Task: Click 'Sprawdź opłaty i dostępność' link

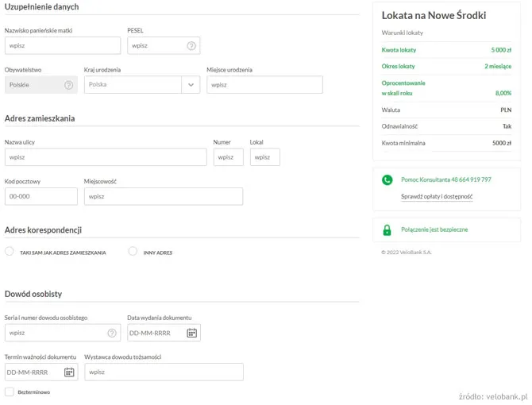Action: point(436,196)
